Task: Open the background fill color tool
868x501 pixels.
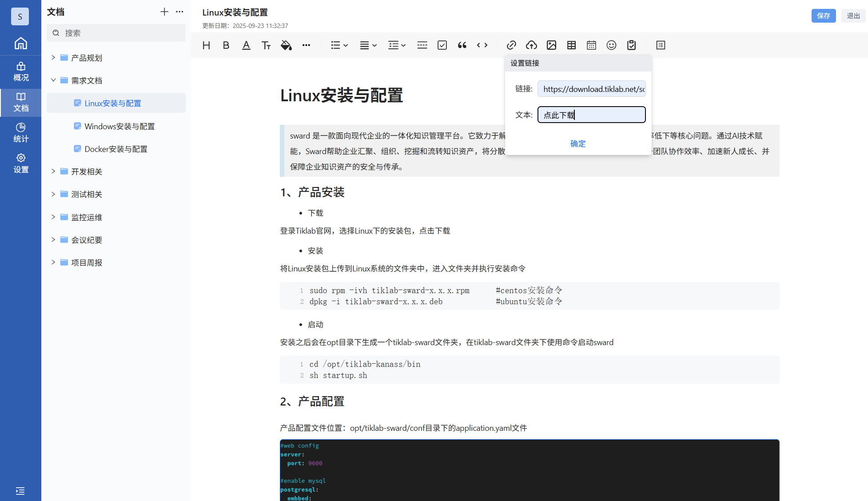Action: 286,45
